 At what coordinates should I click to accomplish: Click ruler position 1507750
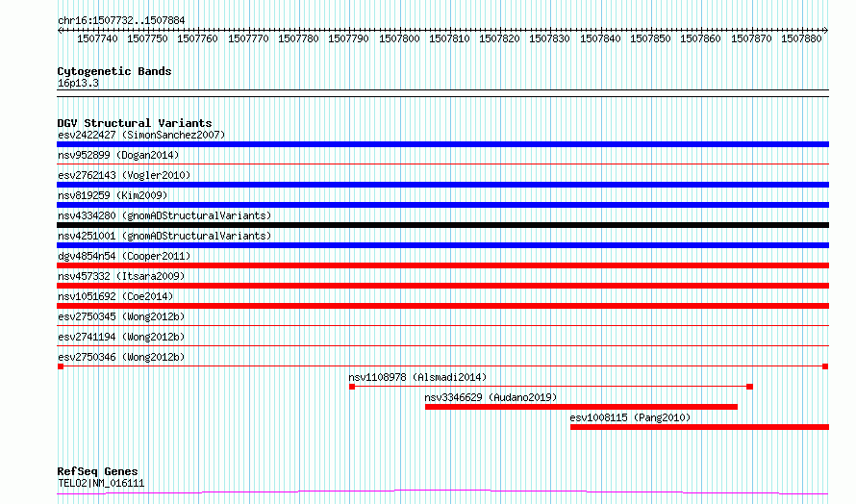coord(147,38)
